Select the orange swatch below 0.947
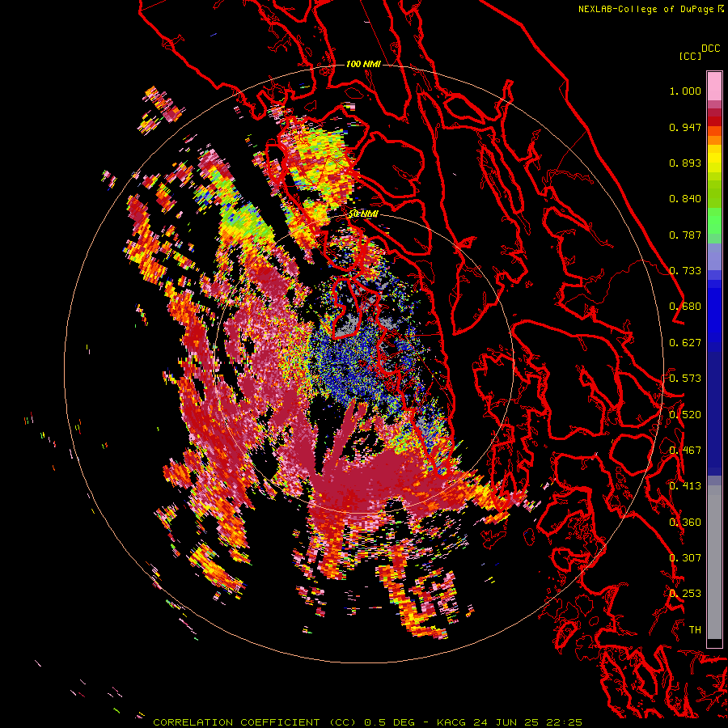The height and width of the screenshot is (728, 728). click(714, 131)
